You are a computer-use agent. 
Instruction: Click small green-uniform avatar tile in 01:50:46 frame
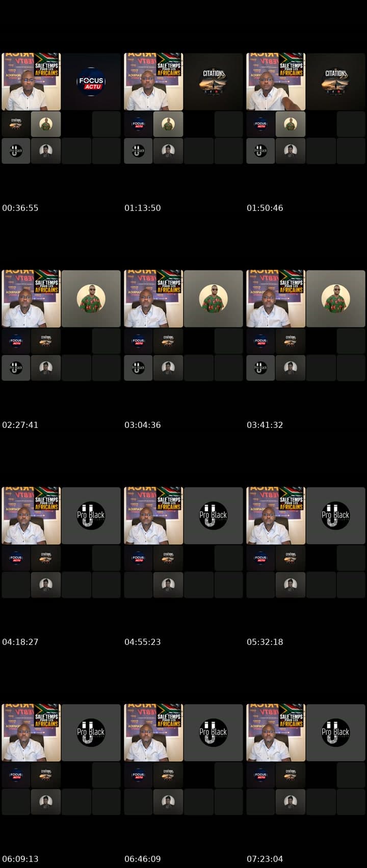(x=291, y=124)
